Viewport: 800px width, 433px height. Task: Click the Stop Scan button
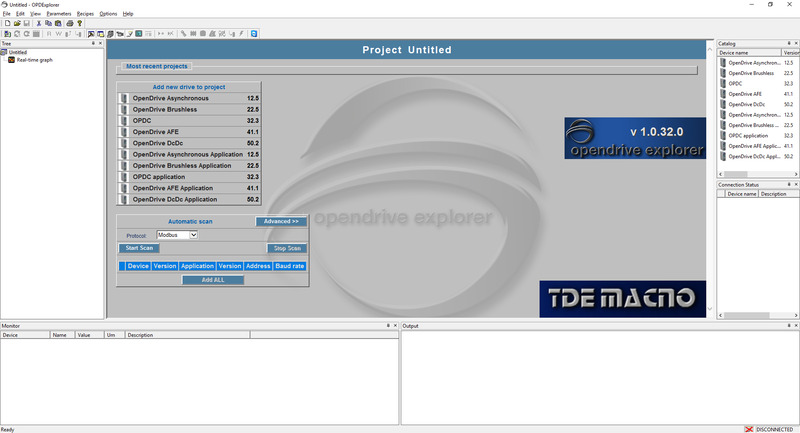(287, 248)
